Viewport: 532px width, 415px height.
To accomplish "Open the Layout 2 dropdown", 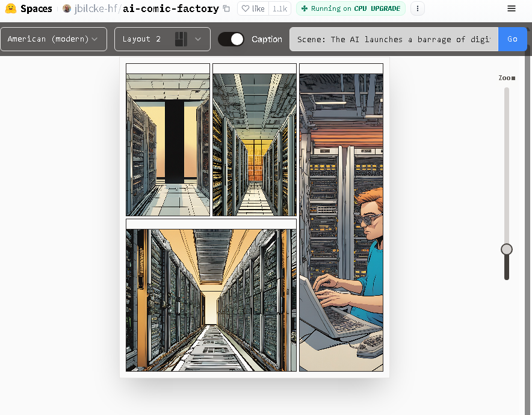I will tap(162, 39).
